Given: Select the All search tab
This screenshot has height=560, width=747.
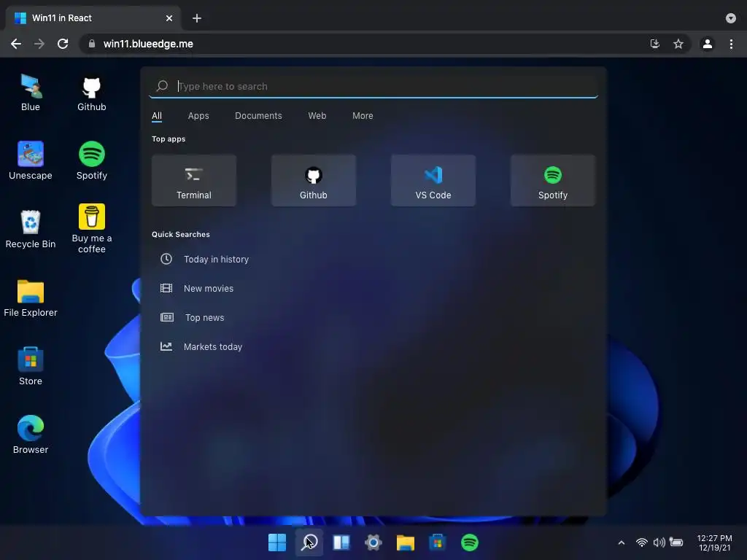Looking at the screenshot, I should click(157, 116).
